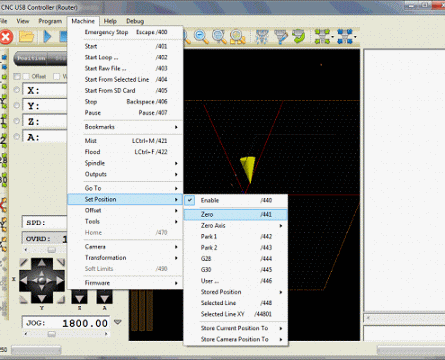Screen dimensions: 445x360
Task: Expand the Firmware submenu
Action: click(125, 283)
